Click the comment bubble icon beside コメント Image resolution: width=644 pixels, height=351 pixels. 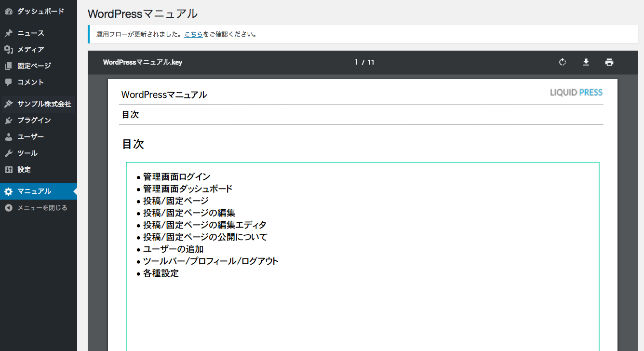[x=8, y=82]
